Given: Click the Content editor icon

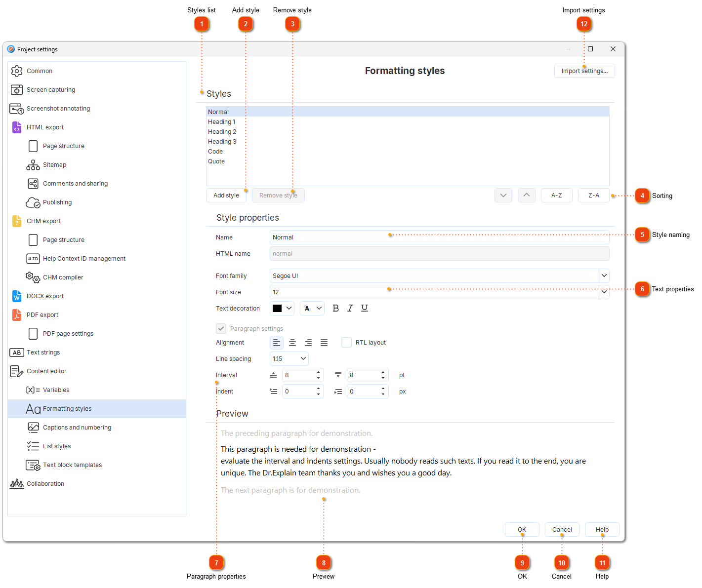Looking at the screenshot, I should 17,371.
